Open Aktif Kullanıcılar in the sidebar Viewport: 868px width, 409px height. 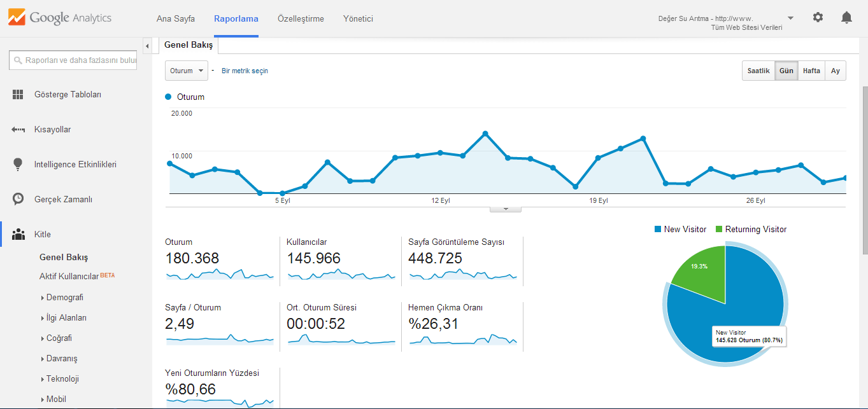coord(69,277)
